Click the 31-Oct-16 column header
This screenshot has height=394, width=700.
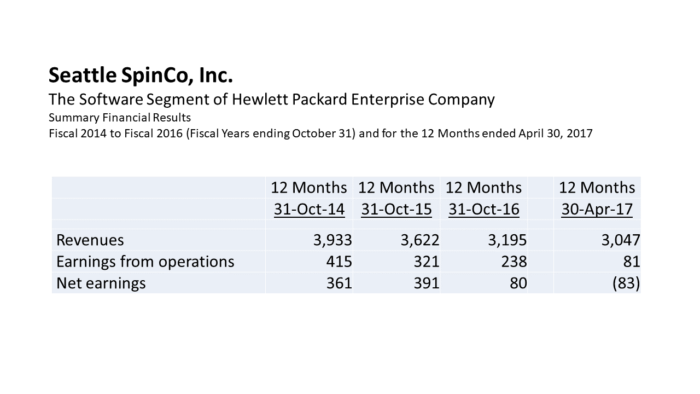pos(484,209)
